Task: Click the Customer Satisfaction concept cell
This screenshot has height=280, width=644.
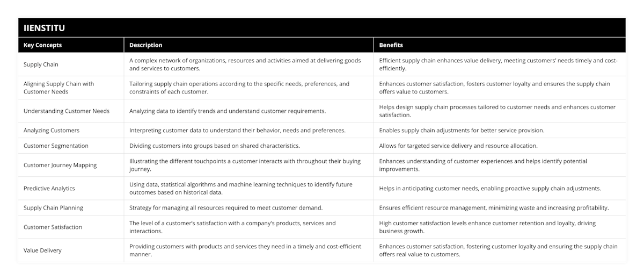Action: pos(53,227)
